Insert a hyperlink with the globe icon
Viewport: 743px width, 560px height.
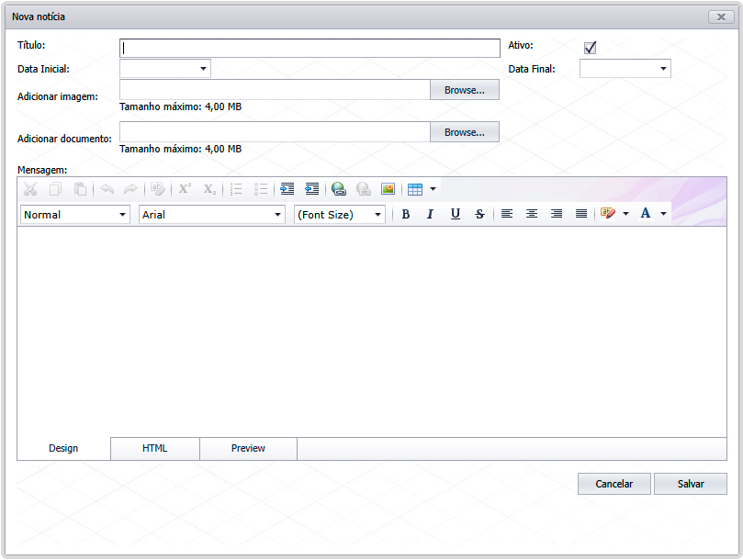pos(338,189)
